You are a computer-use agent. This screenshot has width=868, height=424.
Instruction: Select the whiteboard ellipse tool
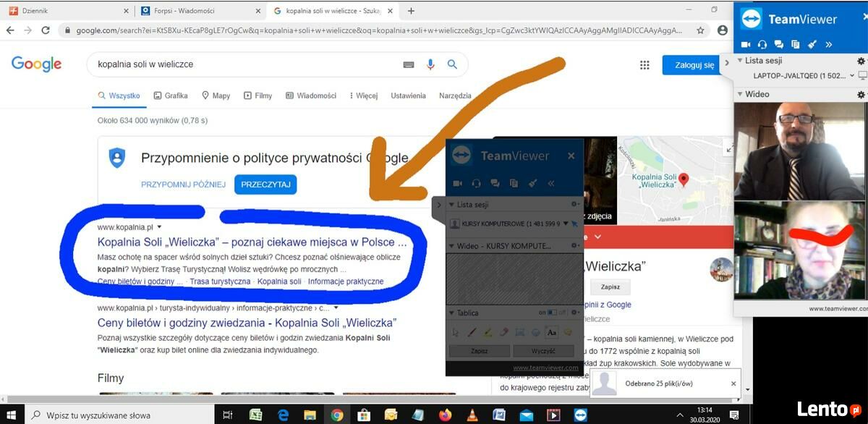coord(536,333)
